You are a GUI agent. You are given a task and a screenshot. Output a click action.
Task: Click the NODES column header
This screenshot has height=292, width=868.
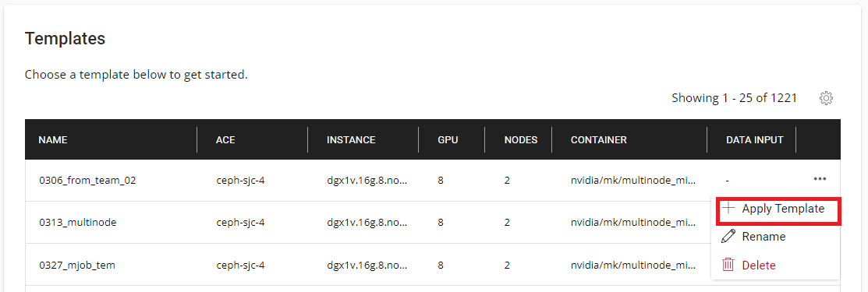[x=521, y=140]
